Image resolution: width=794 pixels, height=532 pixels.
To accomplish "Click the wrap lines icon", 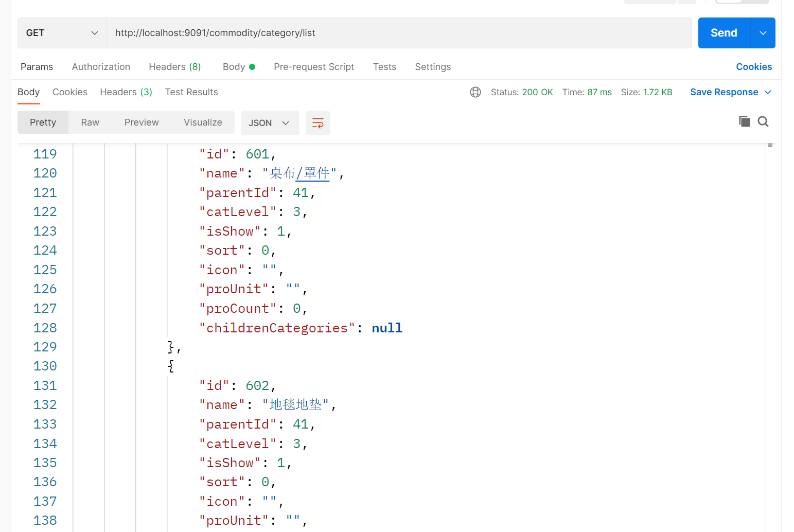I will 317,123.
